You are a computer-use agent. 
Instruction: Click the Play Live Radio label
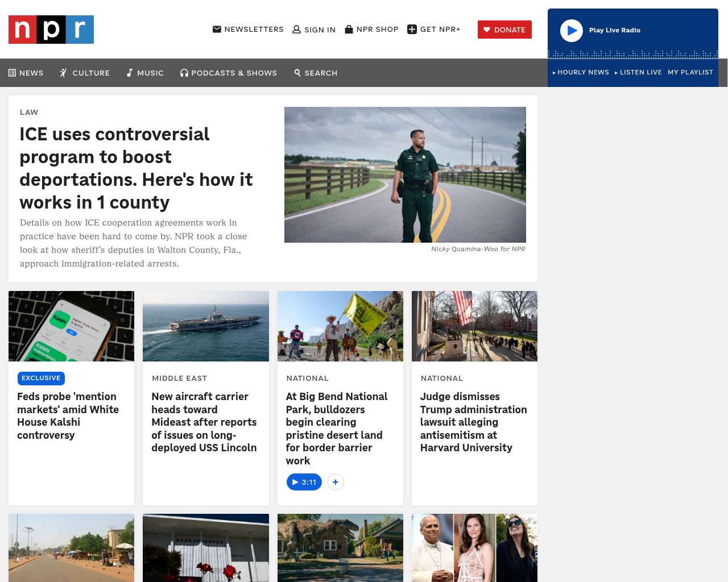[x=615, y=30]
